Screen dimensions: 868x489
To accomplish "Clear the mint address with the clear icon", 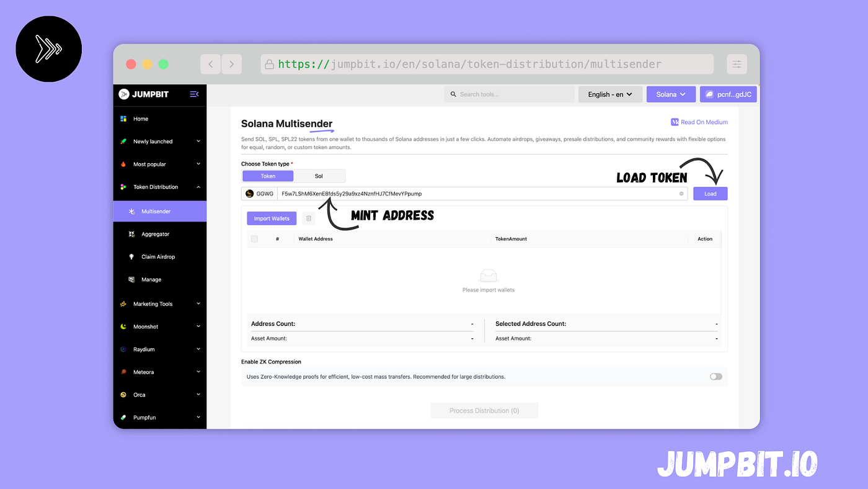I will coord(681,194).
